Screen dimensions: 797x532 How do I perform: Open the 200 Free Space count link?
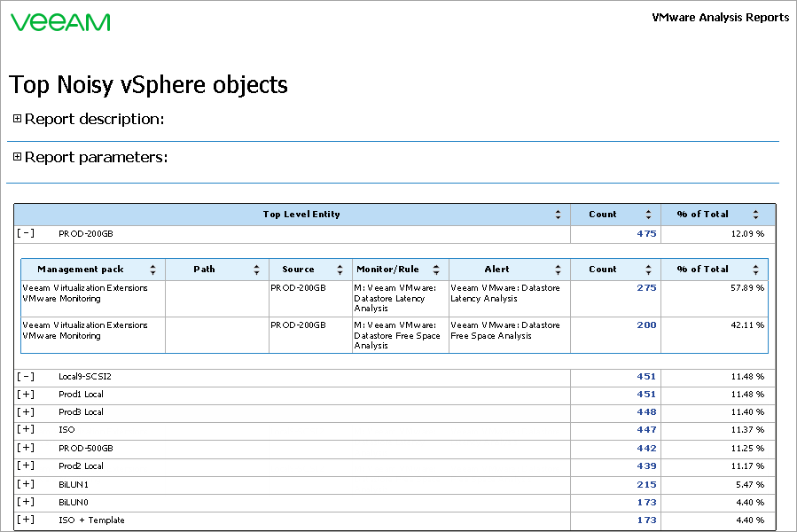[646, 325]
